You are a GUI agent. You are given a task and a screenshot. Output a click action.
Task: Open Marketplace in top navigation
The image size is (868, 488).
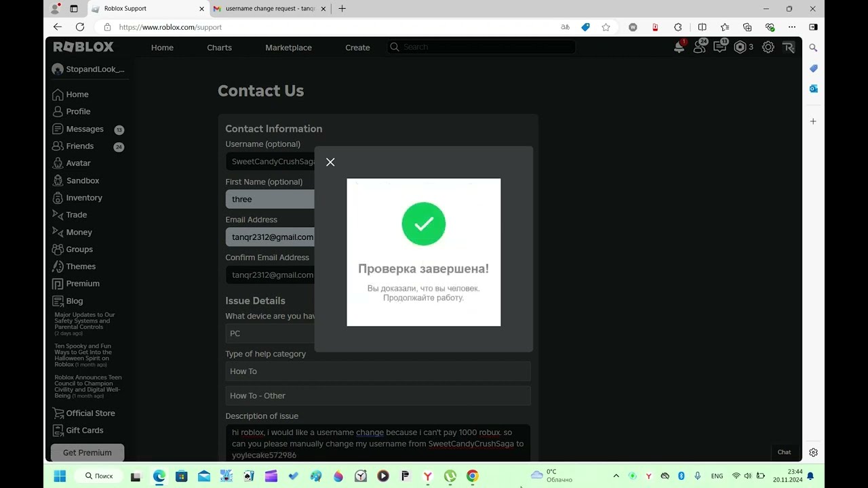pyautogui.click(x=288, y=47)
